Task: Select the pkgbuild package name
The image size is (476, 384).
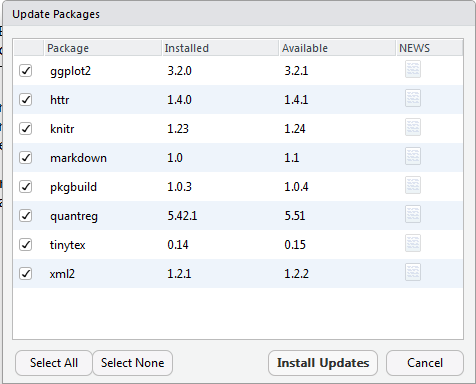Action: point(73,187)
